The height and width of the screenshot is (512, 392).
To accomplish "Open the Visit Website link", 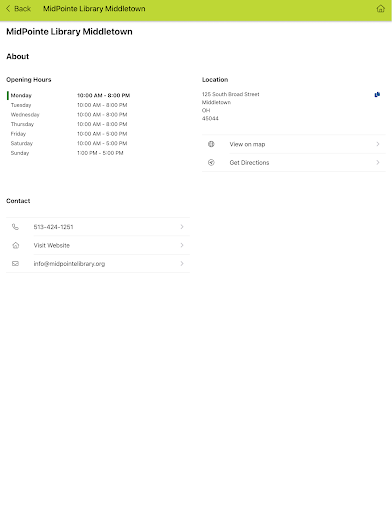I will tap(98, 245).
